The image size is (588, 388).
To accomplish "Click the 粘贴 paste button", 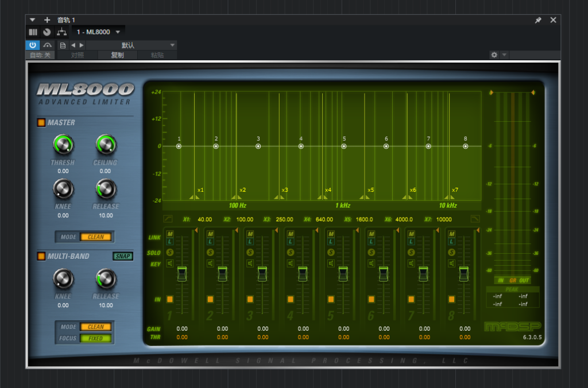I will click(x=157, y=55).
